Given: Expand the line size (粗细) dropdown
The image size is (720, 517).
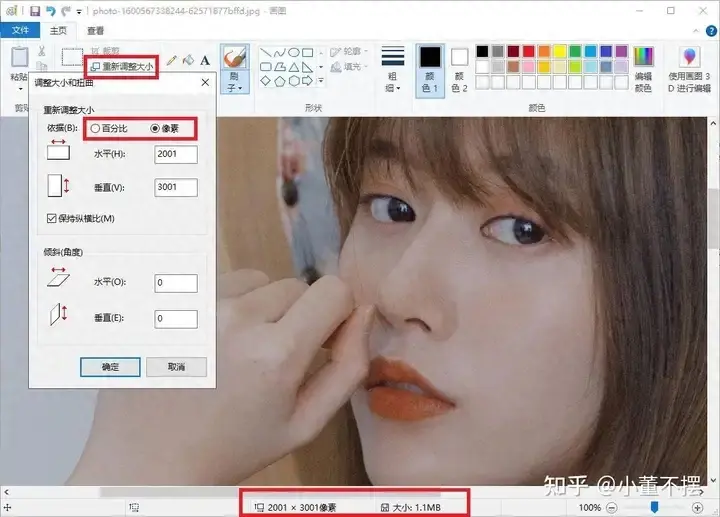Looking at the screenshot, I should (x=393, y=66).
